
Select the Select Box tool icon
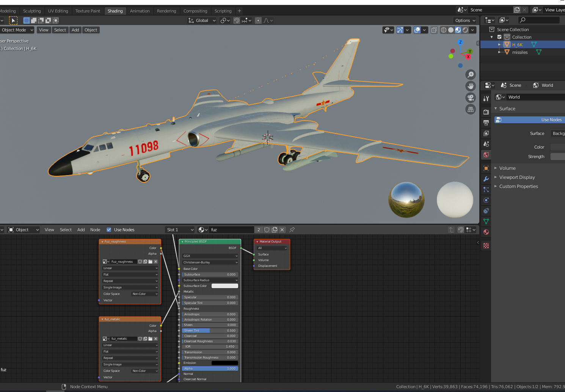[x=27, y=20]
